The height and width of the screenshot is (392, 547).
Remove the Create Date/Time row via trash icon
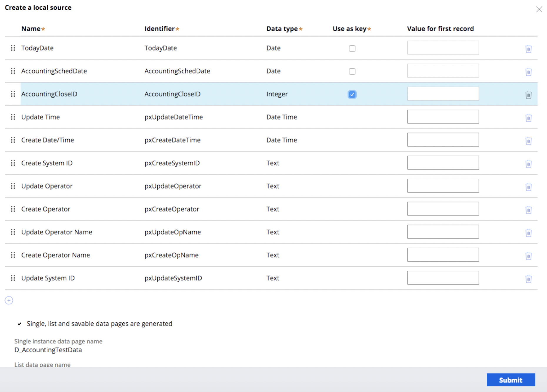pos(528,140)
